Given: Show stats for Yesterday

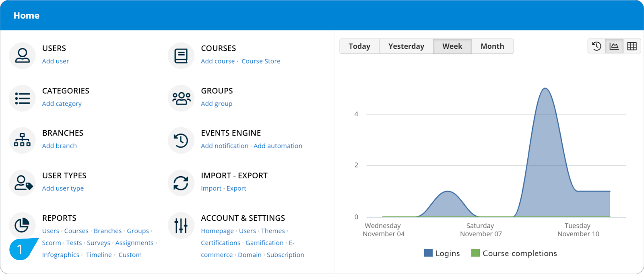Looking at the screenshot, I should pos(406,46).
